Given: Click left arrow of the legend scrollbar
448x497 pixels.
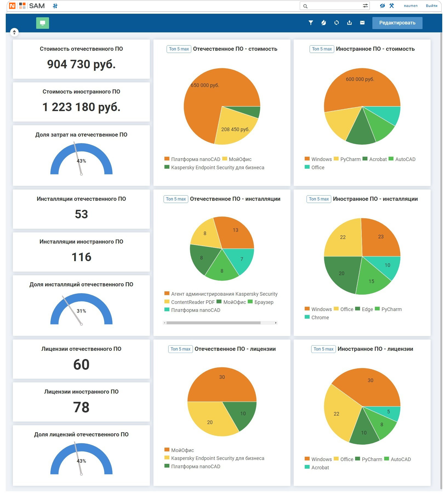Looking at the screenshot, I should (x=164, y=323).
